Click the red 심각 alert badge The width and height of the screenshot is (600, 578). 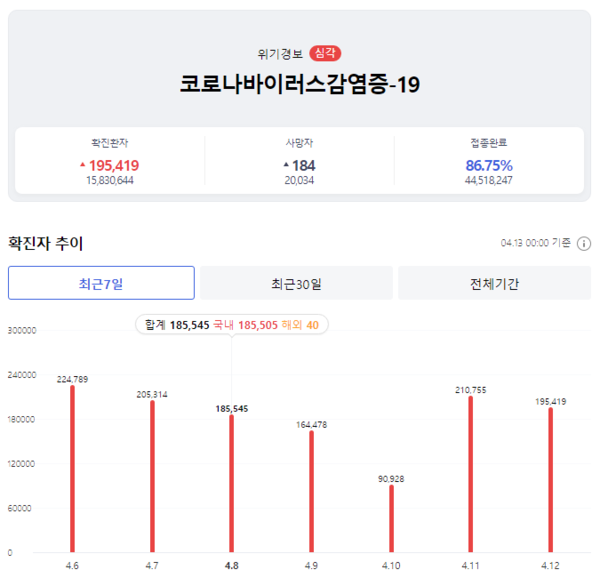[x=325, y=53]
